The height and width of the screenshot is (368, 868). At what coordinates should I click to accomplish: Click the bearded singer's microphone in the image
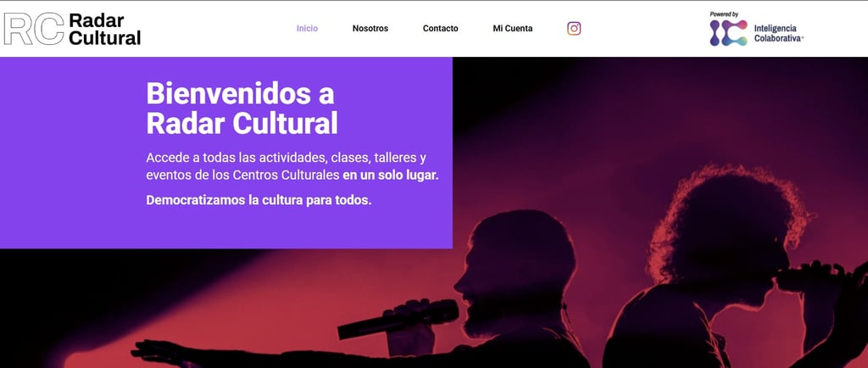(398, 320)
